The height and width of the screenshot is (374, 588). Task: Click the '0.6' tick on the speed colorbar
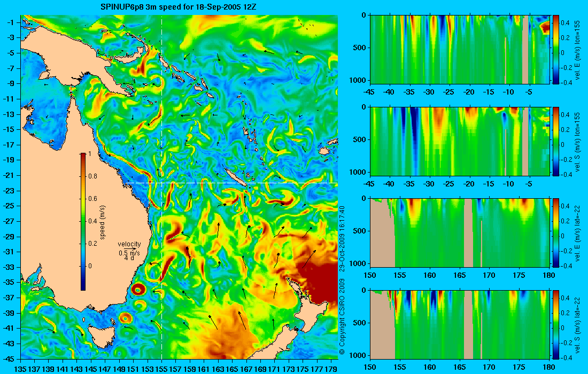(x=92, y=199)
